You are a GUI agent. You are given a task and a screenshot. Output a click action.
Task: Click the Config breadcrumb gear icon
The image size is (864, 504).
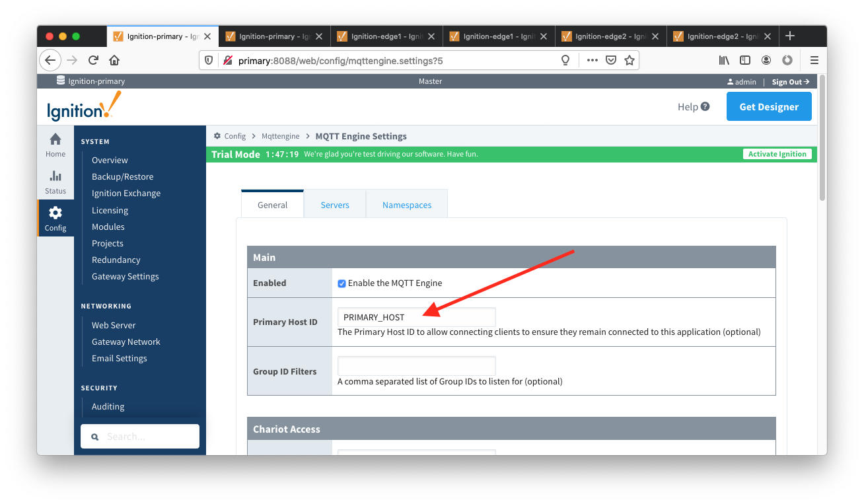[217, 136]
